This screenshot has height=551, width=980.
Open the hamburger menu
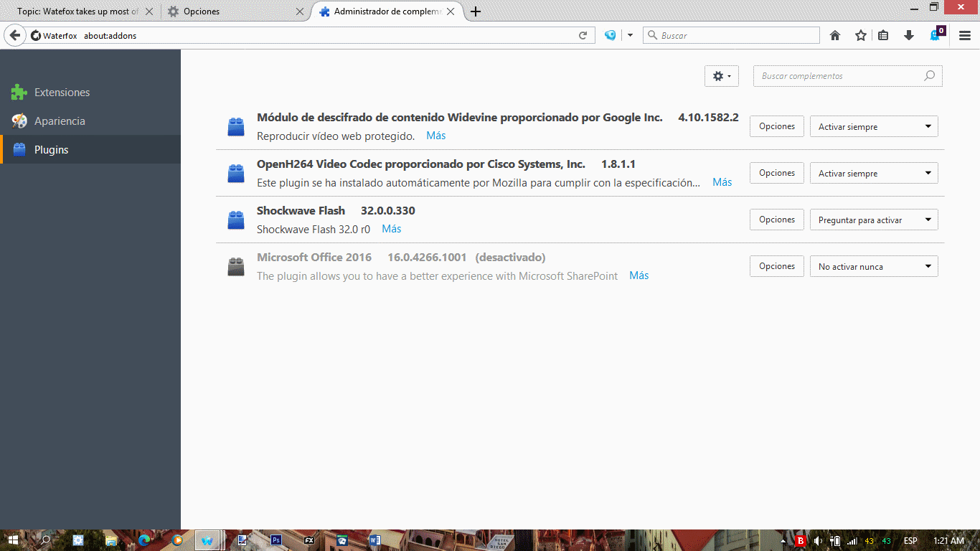[x=965, y=35]
